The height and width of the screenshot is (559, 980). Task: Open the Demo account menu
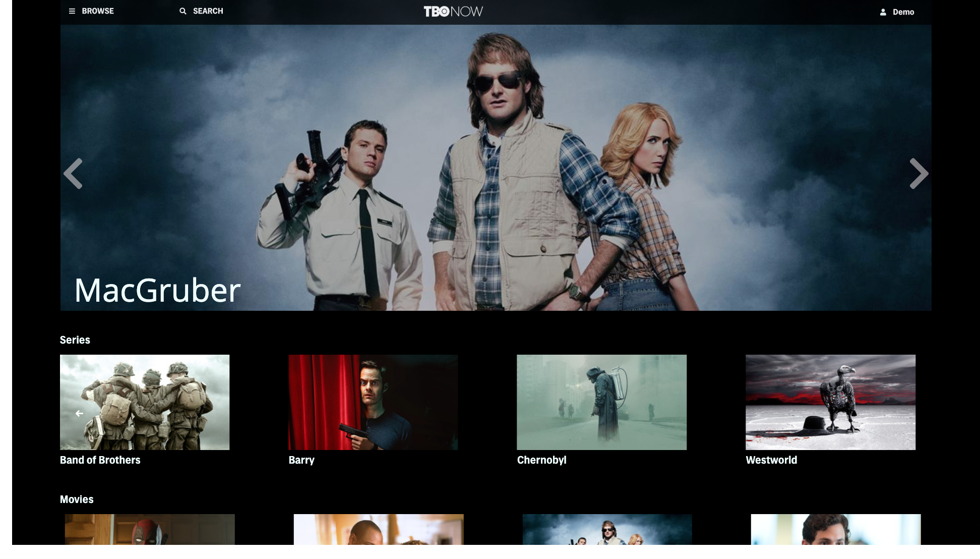903,12
